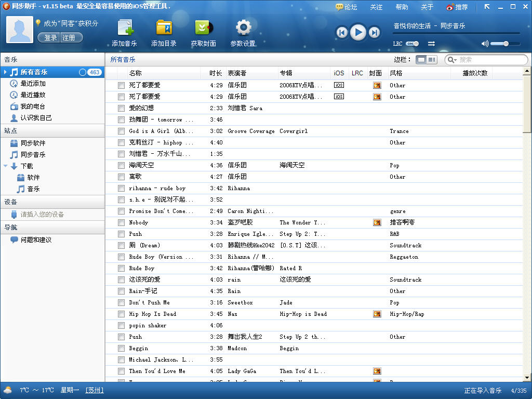The width and height of the screenshot is (532, 399).
Task: Click the Login (登录) button
Action: pyautogui.click(x=49, y=37)
